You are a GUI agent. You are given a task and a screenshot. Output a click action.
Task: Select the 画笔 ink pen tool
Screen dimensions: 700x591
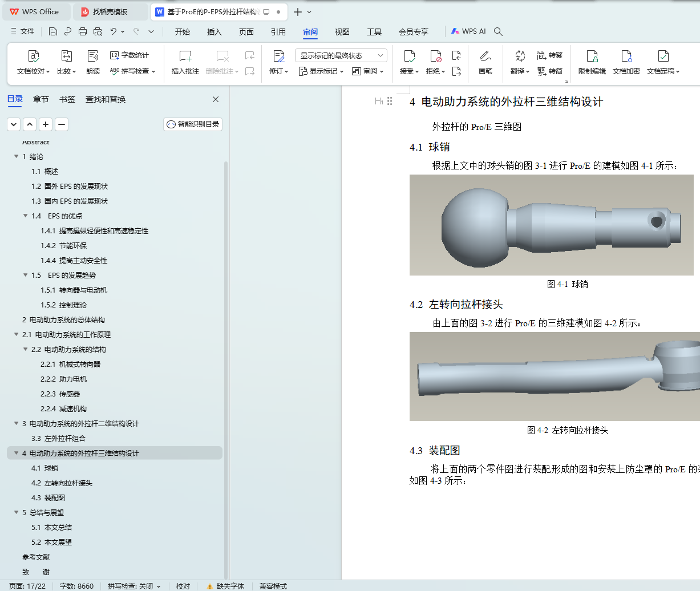click(x=485, y=63)
